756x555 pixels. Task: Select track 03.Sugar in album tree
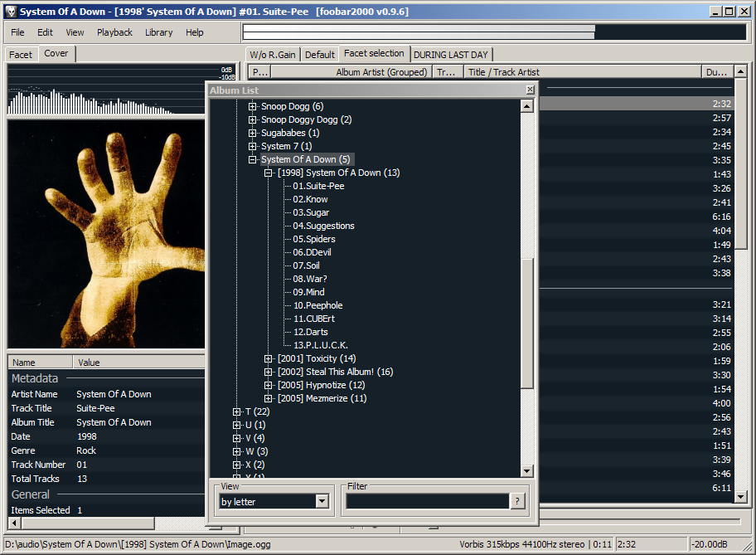pos(311,212)
